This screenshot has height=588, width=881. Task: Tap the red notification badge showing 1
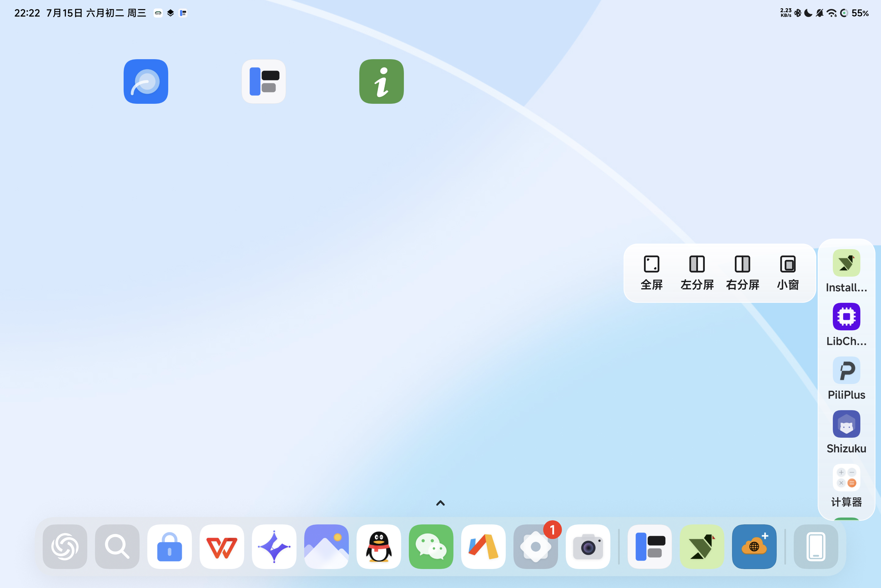[553, 529]
